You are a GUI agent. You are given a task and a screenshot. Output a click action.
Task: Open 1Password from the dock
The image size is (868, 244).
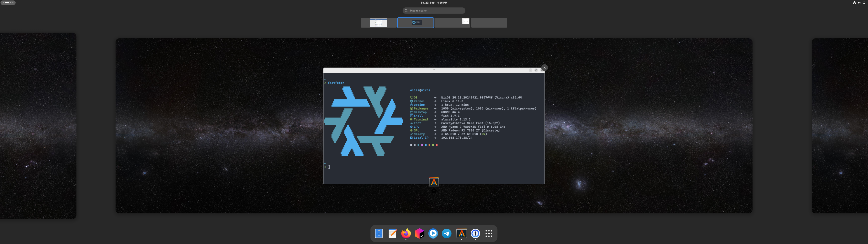(475, 233)
